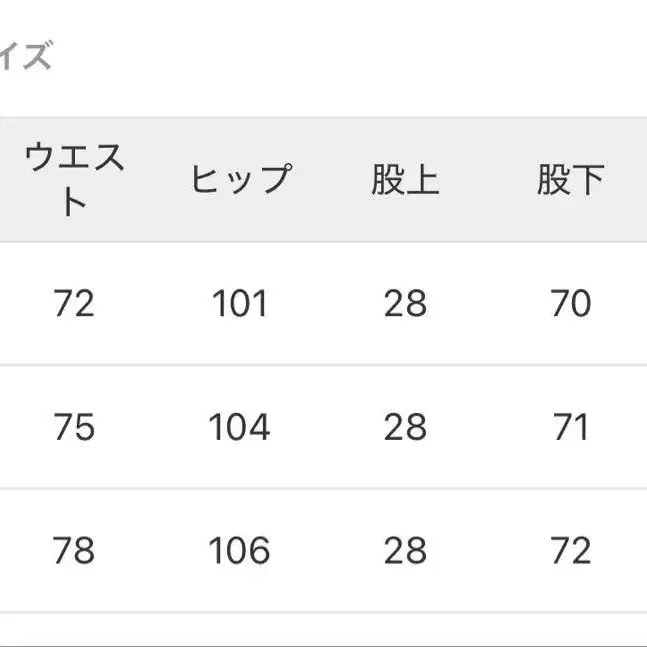The height and width of the screenshot is (647, 647).
Task: Click the empty row below waist 78
Action: 74,631
